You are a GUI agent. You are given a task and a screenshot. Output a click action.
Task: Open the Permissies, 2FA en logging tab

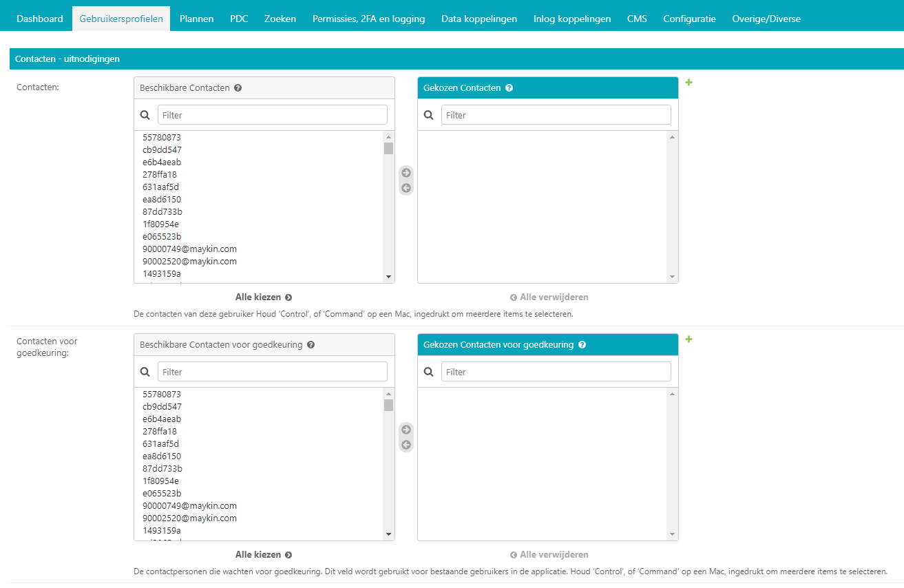pyautogui.click(x=368, y=19)
